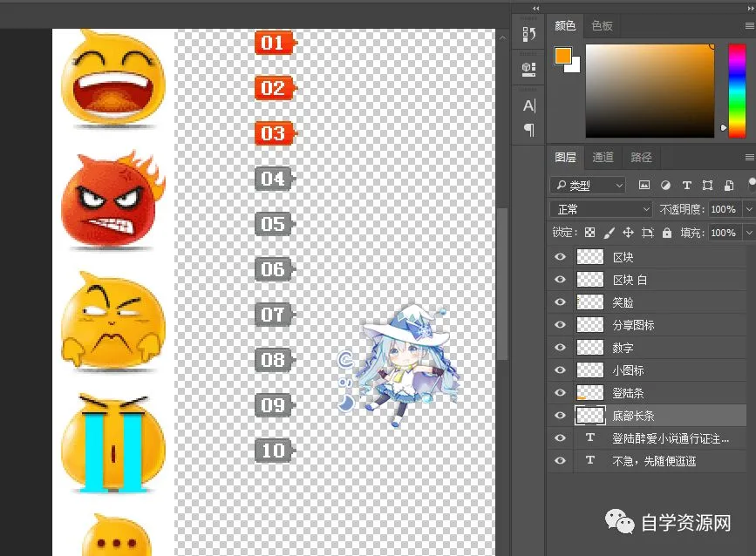Click the rainbow hue slider strip

click(x=737, y=91)
